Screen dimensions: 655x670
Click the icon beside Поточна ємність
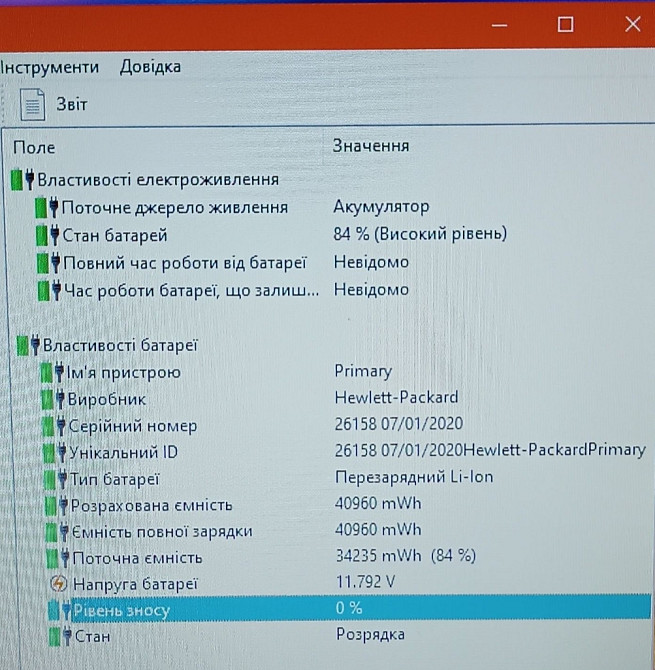[59, 558]
